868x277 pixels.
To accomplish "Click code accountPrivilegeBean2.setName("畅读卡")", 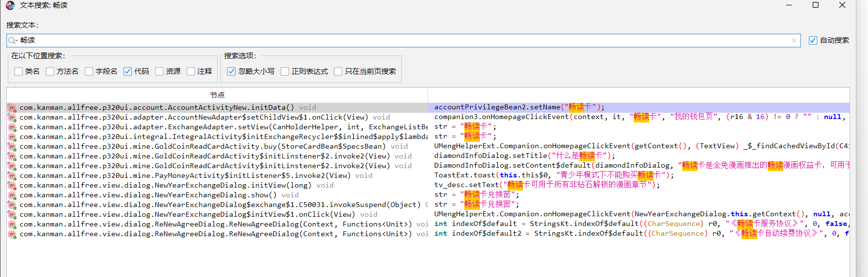I will point(519,107).
